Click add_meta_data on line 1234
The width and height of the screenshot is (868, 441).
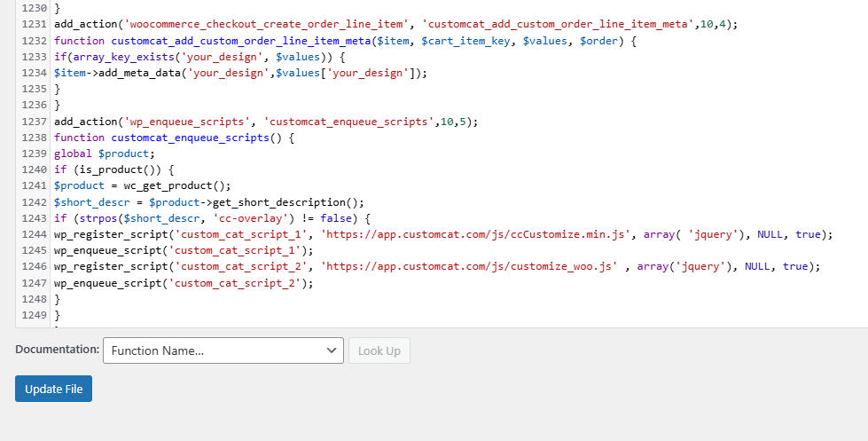pos(139,73)
